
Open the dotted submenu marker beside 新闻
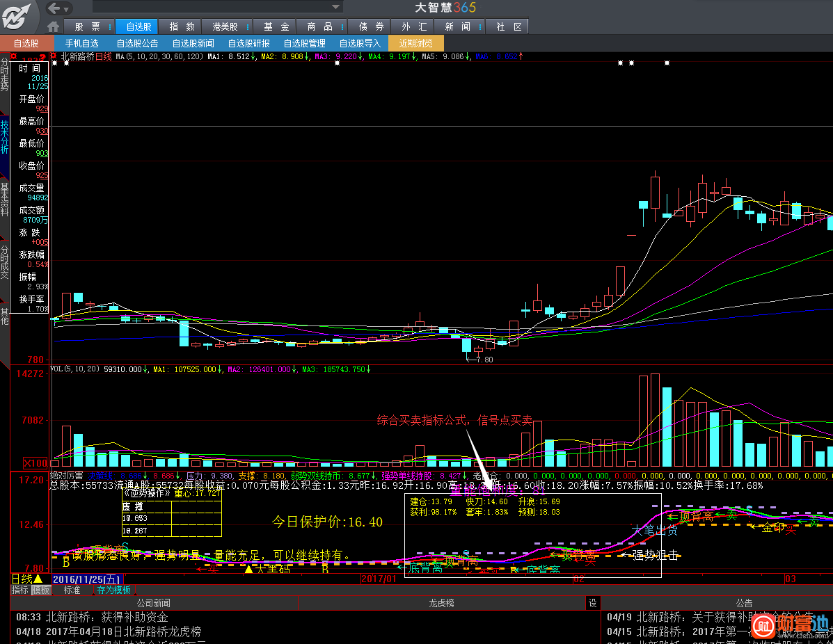pyautogui.click(x=480, y=26)
